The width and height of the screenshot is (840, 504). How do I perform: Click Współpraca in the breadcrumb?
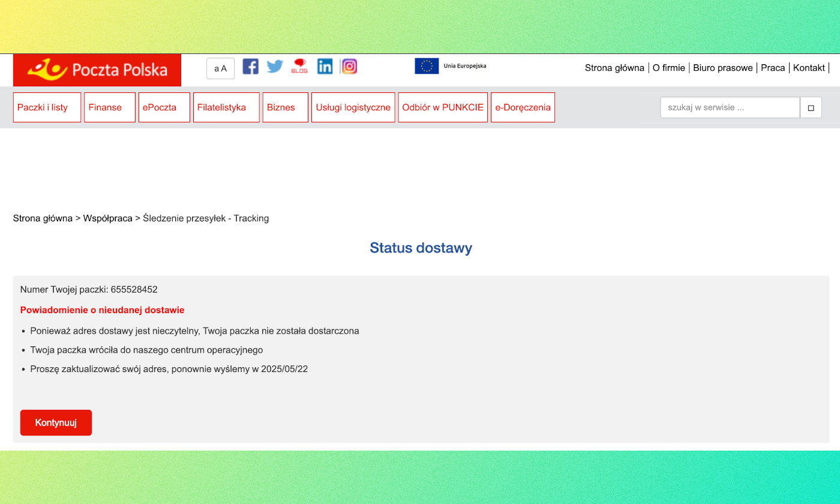coord(107,218)
